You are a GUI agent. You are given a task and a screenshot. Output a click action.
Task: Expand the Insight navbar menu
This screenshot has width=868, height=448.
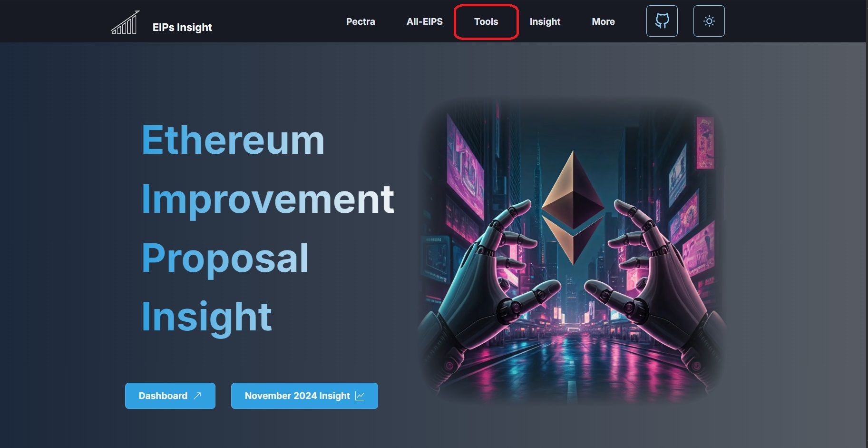tap(545, 21)
